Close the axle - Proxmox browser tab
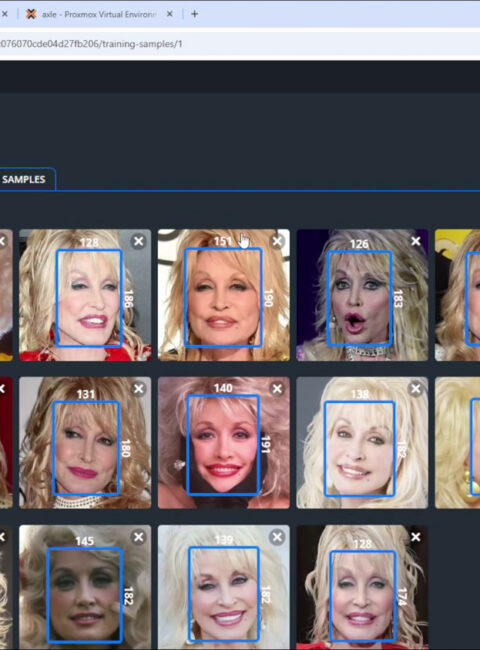The image size is (480, 650). click(x=170, y=14)
